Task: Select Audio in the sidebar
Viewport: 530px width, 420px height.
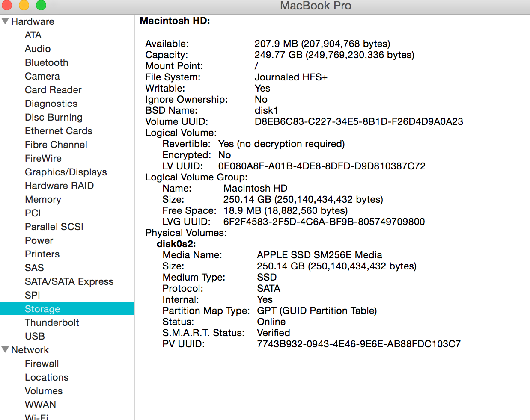Action: pyautogui.click(x=38, y=49)
